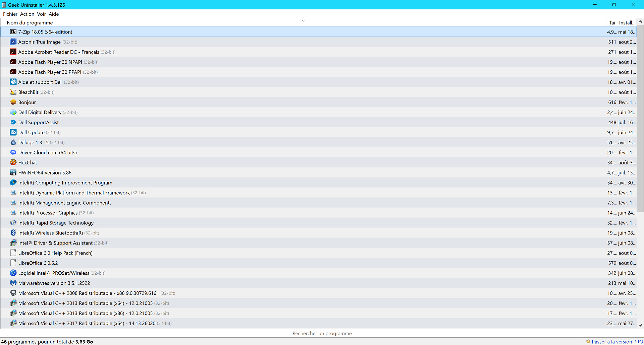Click the Rechercher un programme search field
The image size is (644, 345).
[x=322, y=333]
